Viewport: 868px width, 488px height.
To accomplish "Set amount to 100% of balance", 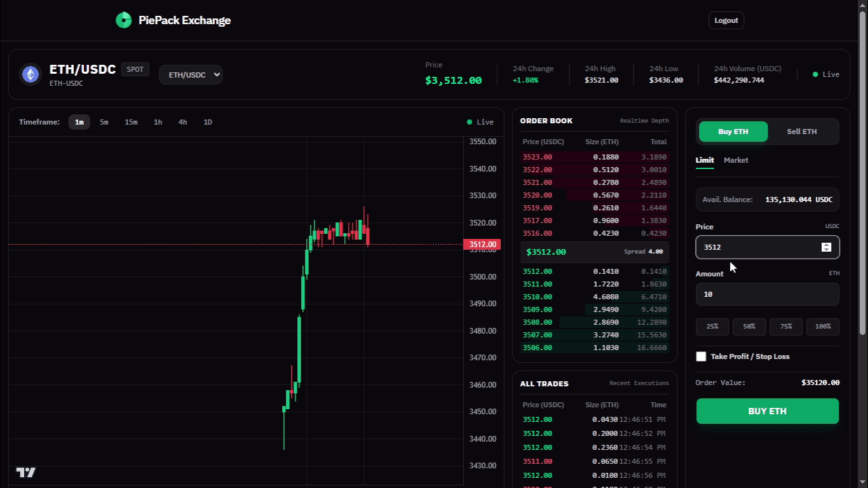I will point(823,327).
